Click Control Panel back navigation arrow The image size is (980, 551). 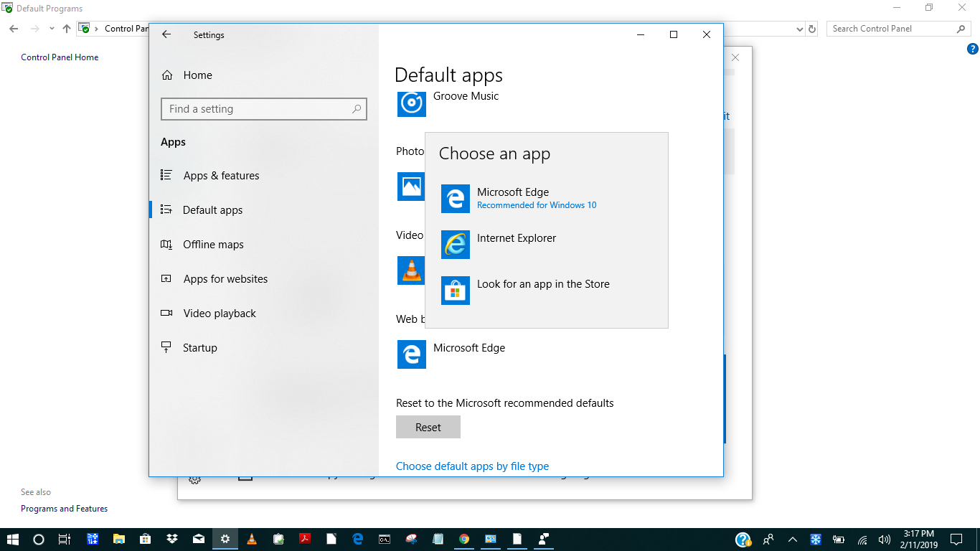click(14, 29)
